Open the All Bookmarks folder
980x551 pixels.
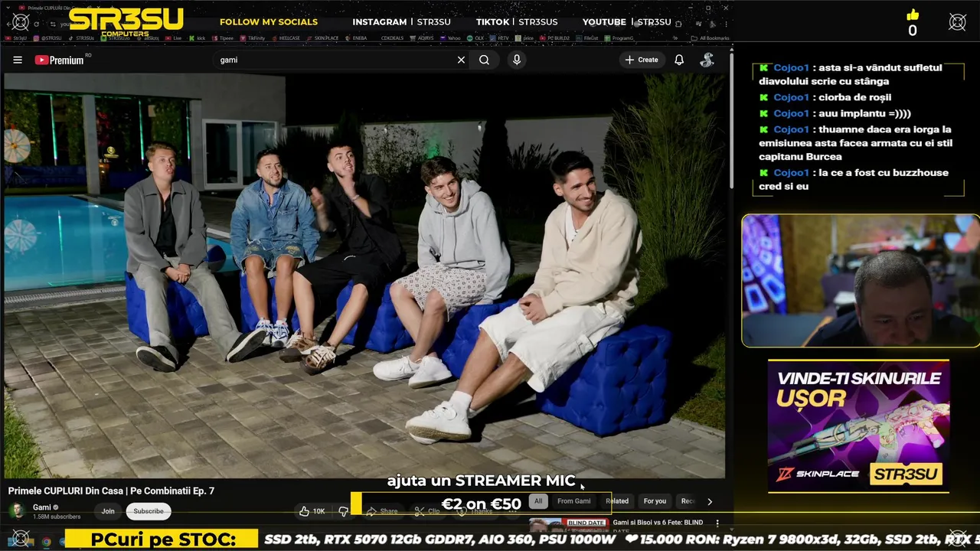coord(710,37)
